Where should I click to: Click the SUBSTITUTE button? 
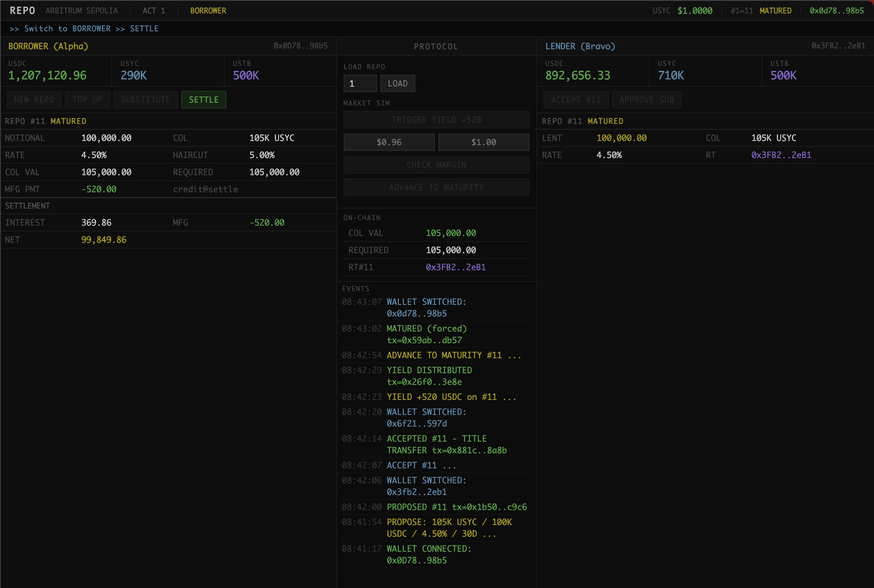point(146,100)
